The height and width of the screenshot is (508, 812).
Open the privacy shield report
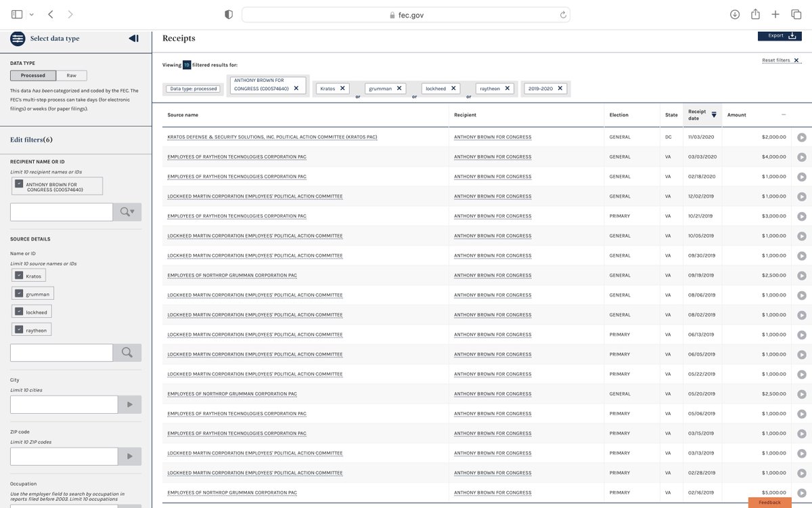pyautogui.click(x=229, y=14)
